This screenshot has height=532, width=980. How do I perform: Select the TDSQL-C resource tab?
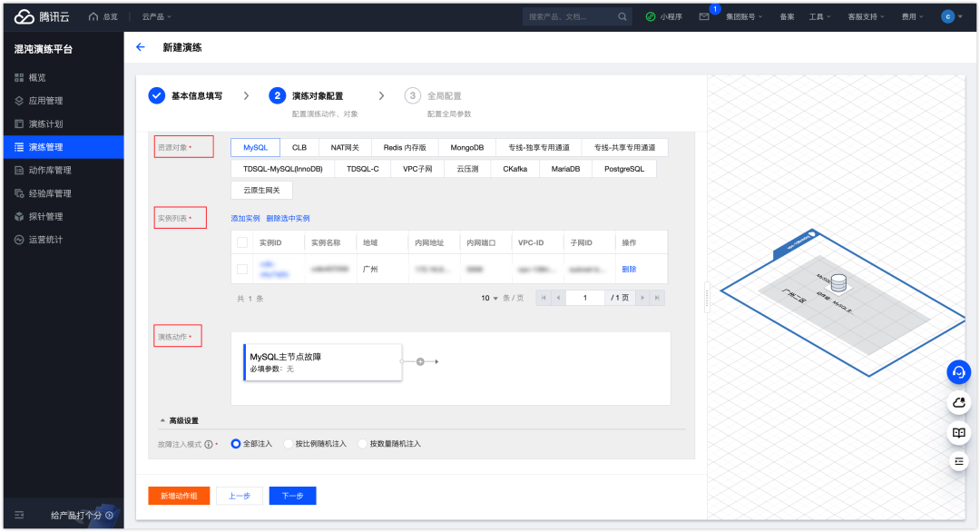pos(362,169)
